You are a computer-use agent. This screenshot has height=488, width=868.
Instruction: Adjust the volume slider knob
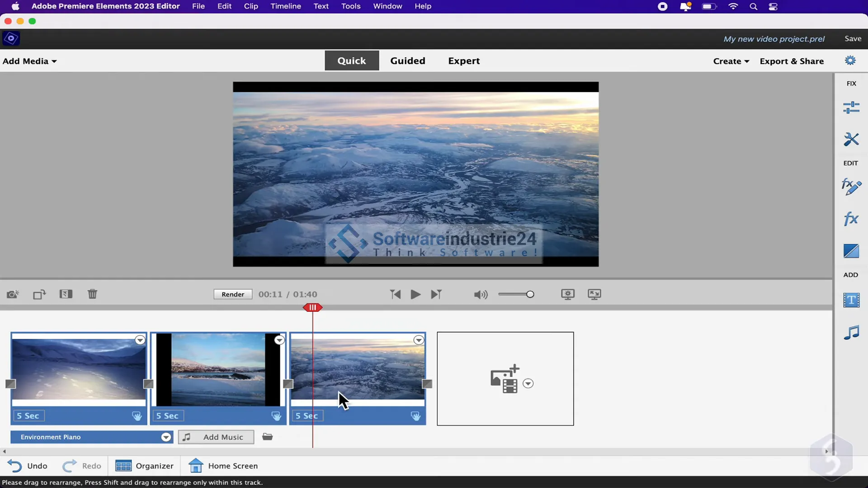(530, 295)
